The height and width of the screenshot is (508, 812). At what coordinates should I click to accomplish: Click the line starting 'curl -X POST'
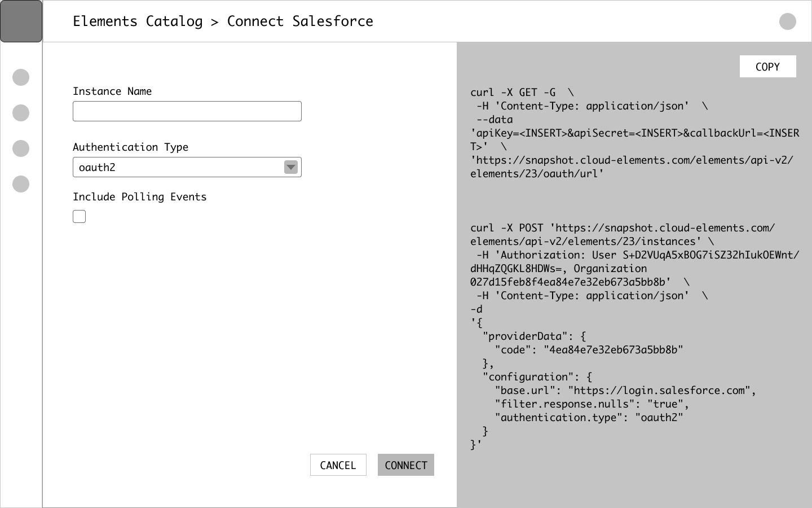click(623, 228)
